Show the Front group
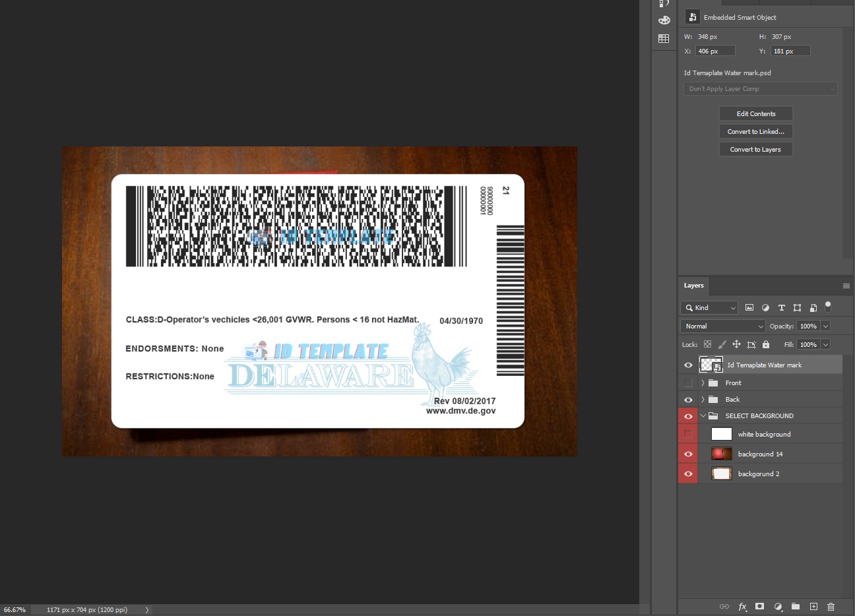855x616 pixels. [x=688, y=383]
